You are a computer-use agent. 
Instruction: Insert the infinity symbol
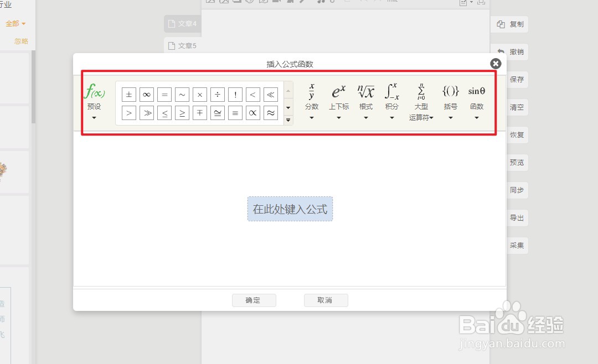tap(146, 94)
